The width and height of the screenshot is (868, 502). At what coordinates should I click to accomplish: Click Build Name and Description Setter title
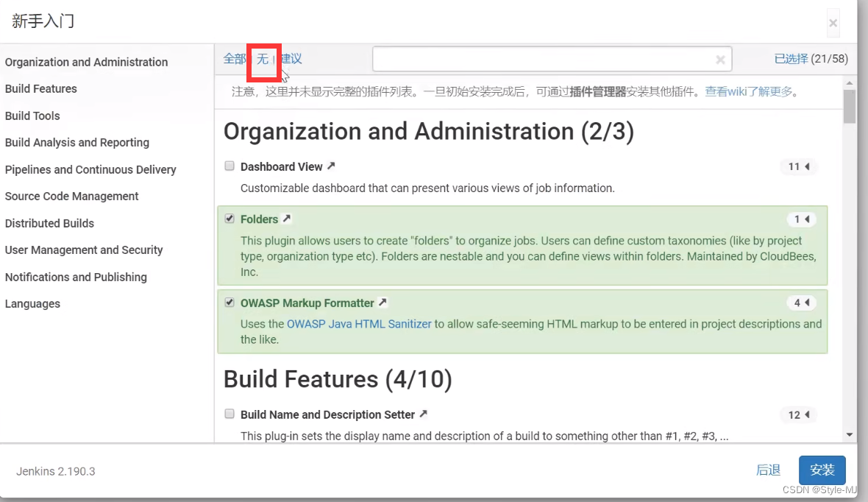coord(328,415)
